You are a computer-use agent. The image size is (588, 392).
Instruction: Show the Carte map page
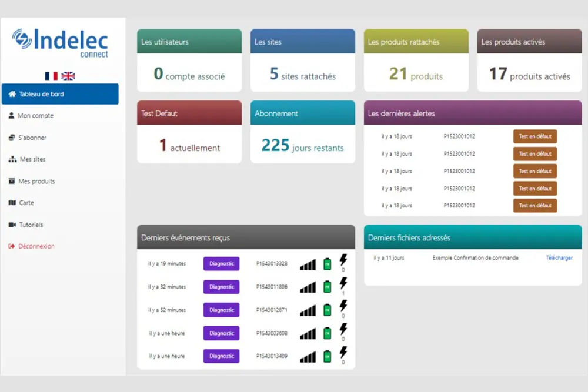tap(26, 203)
